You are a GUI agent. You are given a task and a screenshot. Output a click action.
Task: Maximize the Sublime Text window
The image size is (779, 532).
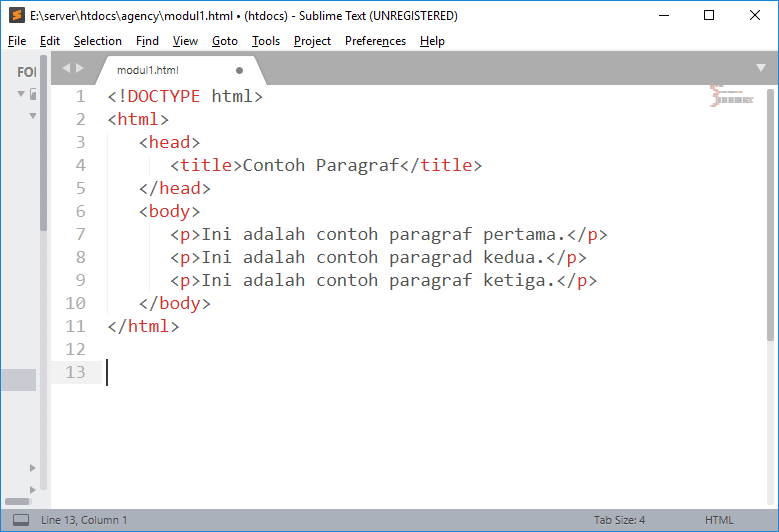pyautogui.click(x=709, y=15)
